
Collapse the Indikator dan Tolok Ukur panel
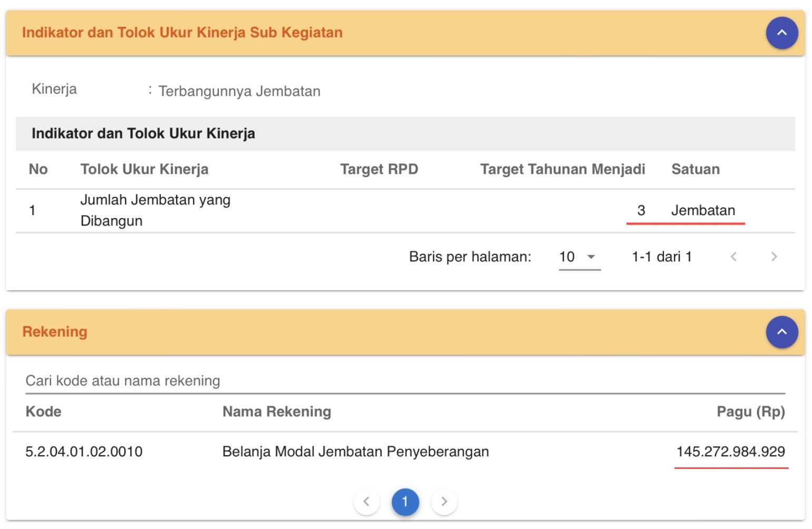(x=781, y=33)
